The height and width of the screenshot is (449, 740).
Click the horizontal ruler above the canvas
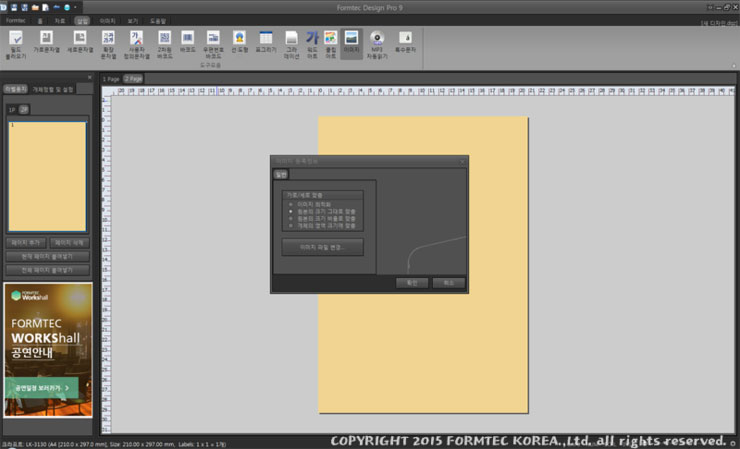[422, 91]
